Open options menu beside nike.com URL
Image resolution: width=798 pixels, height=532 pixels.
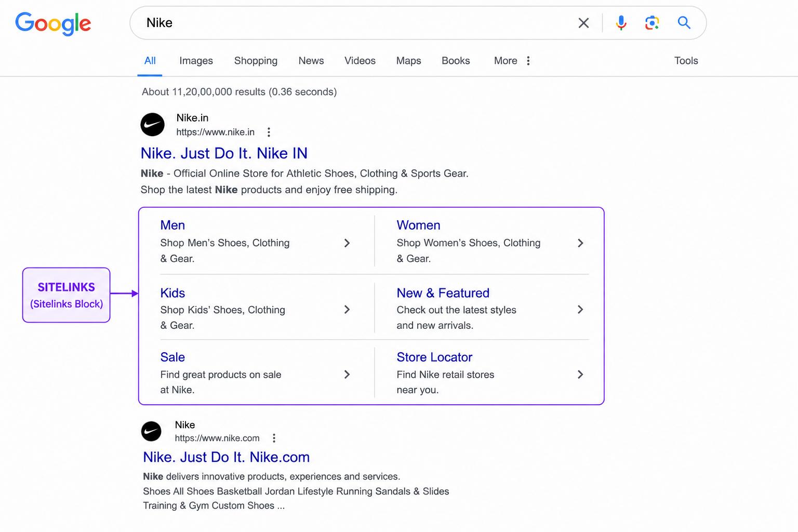tap(274, 438)
